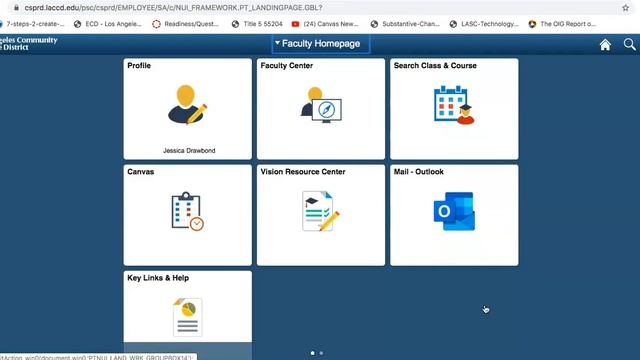Image resolution: width=640 pixels, height=360 pixels.
Task: Click the Vision Resource Center title
Action: (303, 172)
